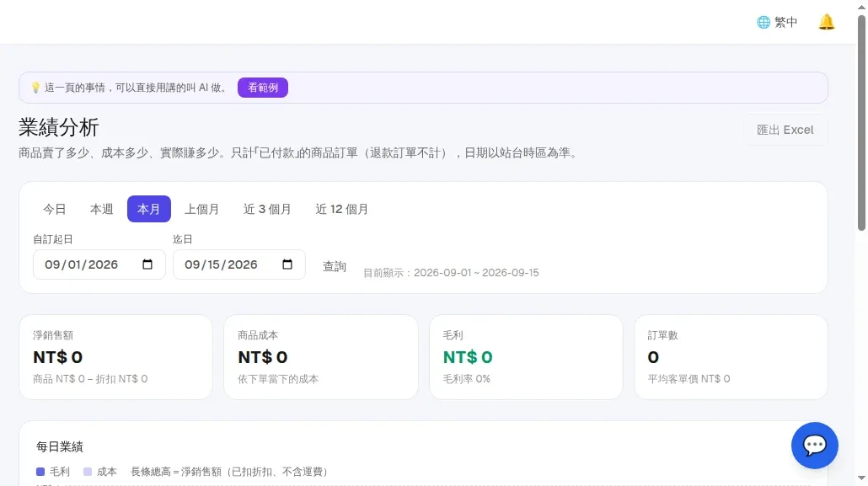The image size is (868, 486).
Task: Click the 商品成本 card
Action: click(321, 357)
